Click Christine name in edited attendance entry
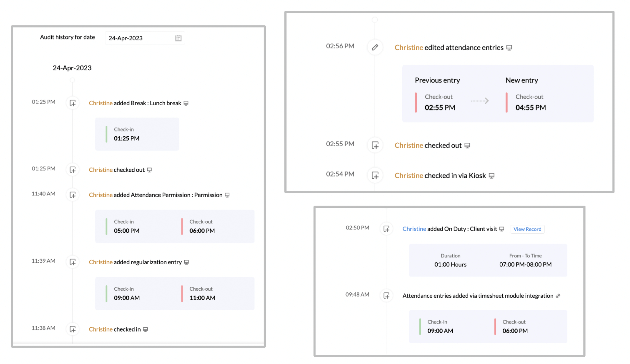 click(x=409, y=47)
